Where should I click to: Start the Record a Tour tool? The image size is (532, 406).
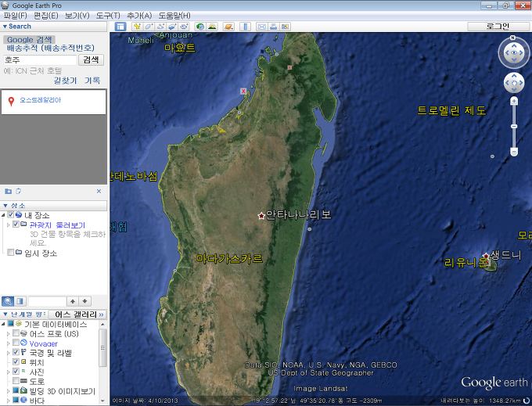click(x=184, y=27)
